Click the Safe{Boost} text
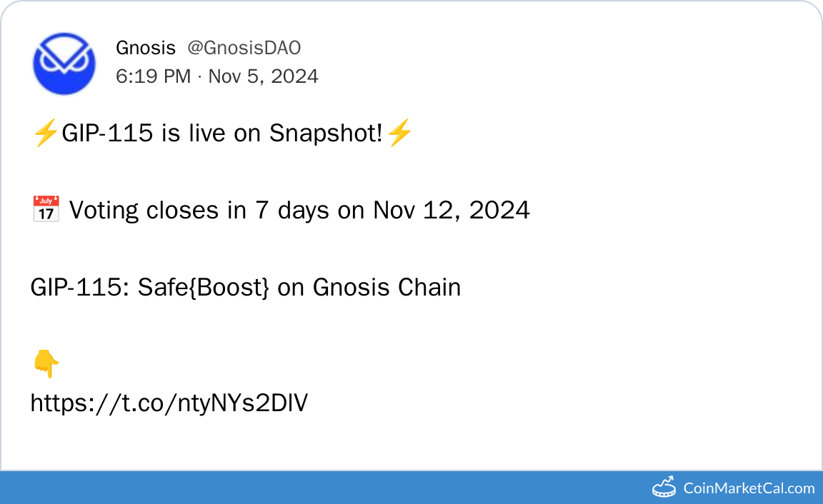823x504 pixels. point(204,288)
